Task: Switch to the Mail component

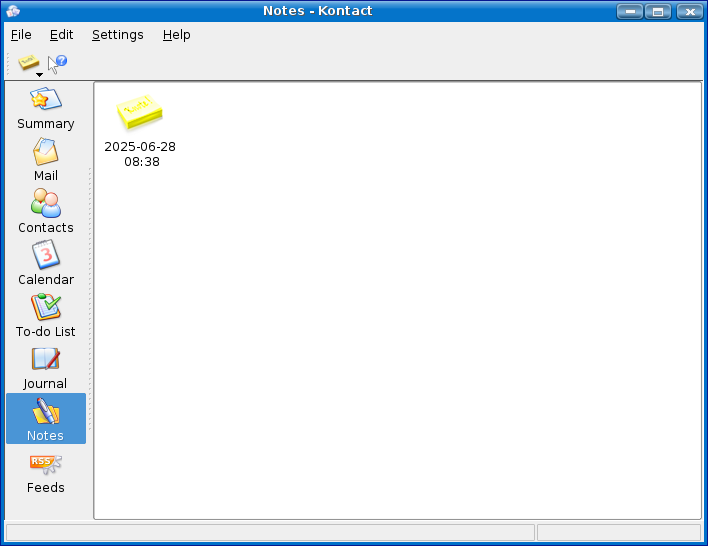Action: [x=45, y=161]
